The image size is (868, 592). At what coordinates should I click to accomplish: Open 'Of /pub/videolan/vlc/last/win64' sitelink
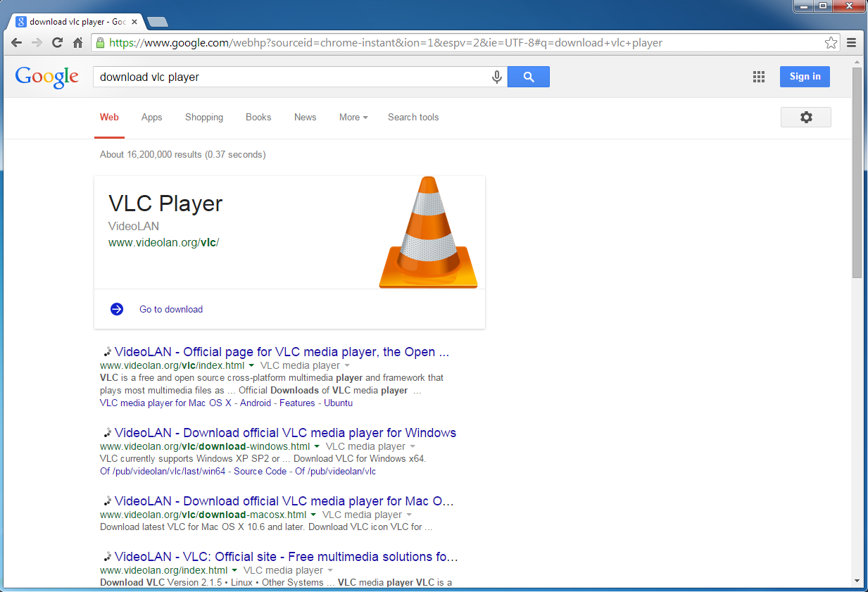coord(163,472)
